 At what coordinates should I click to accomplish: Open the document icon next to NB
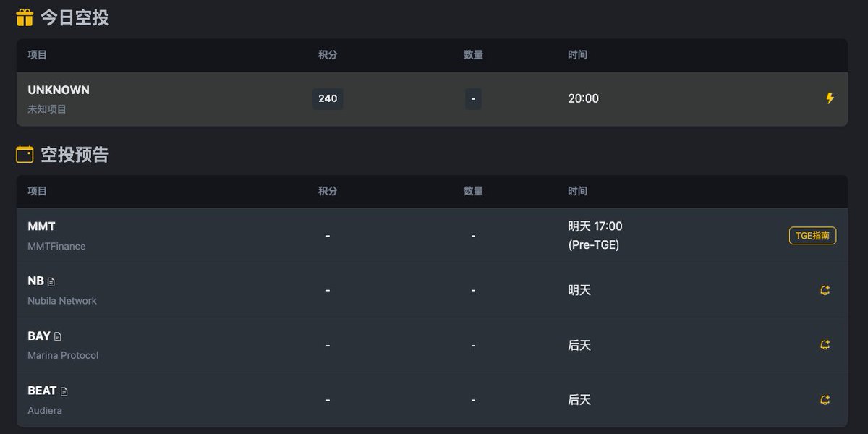51,281
